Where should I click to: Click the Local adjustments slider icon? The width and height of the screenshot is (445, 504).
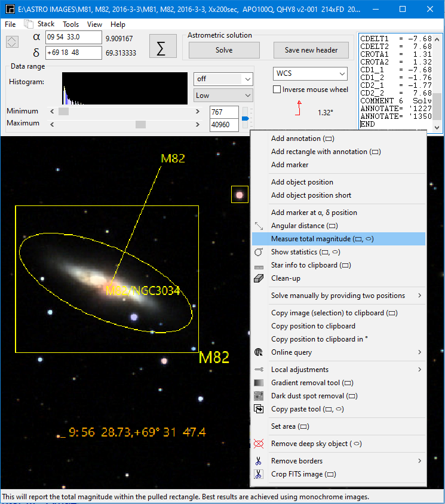pos(259,369)
